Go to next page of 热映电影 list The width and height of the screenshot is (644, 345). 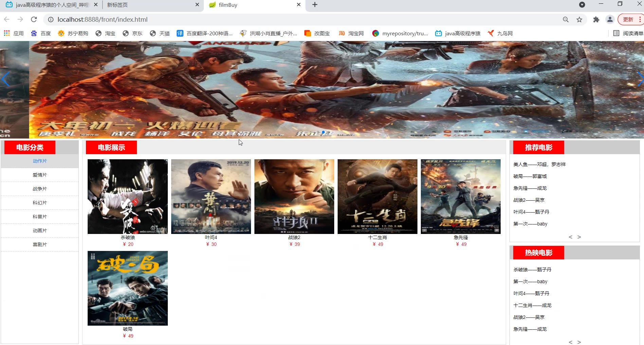(579, 342)
